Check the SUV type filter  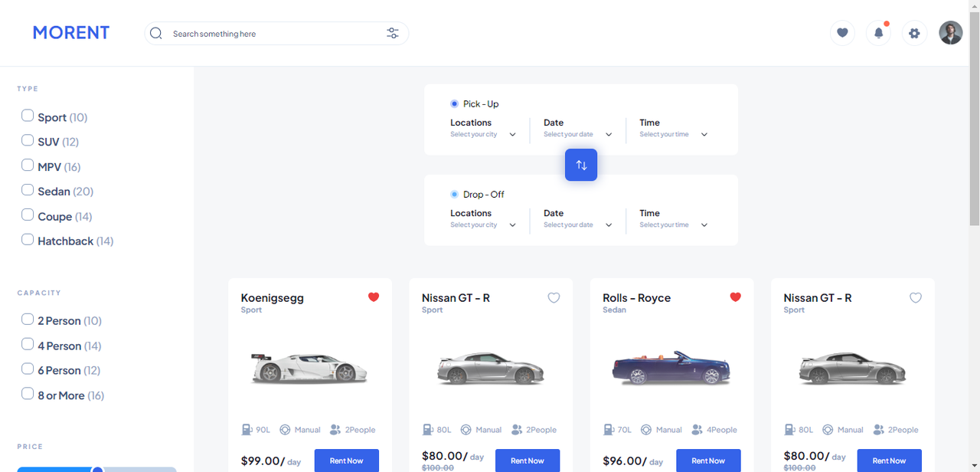point(28,141)
